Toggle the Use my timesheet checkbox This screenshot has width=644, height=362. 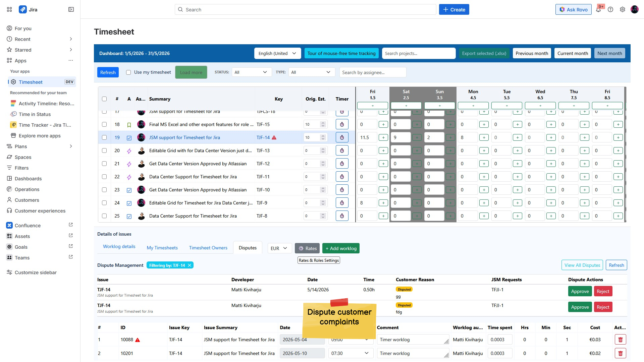[x=128, y=72]
